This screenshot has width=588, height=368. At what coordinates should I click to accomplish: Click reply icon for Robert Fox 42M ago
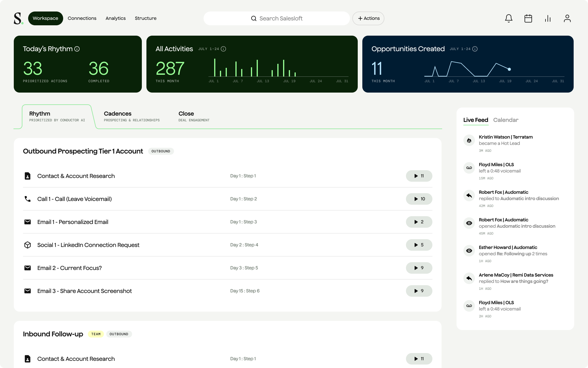pyautogui.click(x=469, y=195)
